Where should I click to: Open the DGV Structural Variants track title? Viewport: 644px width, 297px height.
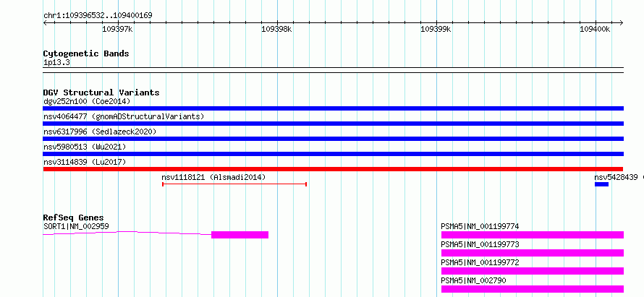[101, 92]
